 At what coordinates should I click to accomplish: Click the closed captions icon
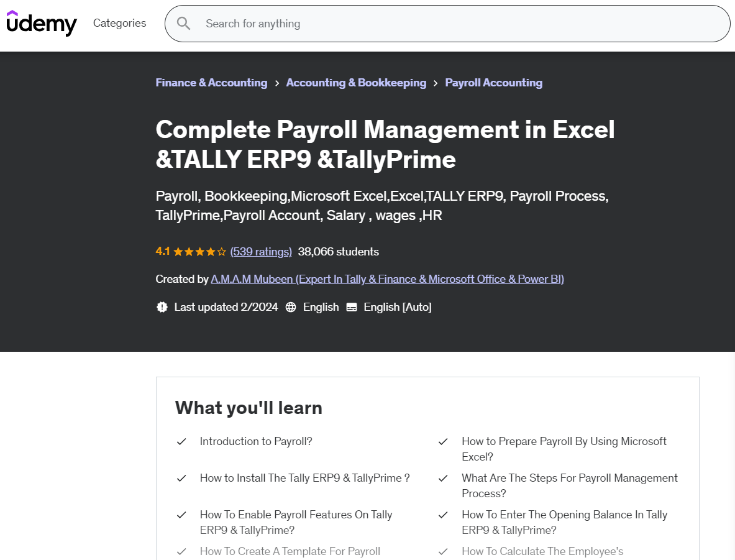(x=352, y=307)
